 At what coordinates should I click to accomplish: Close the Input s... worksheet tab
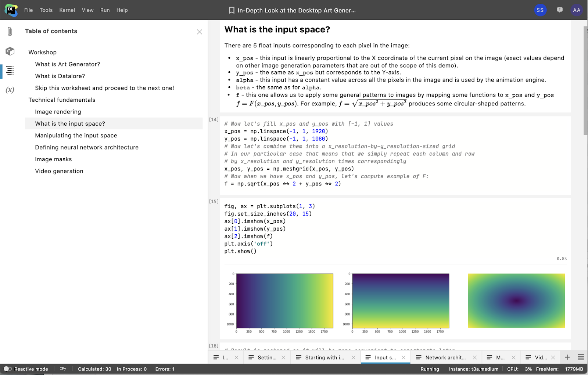[x=404, y=357]
